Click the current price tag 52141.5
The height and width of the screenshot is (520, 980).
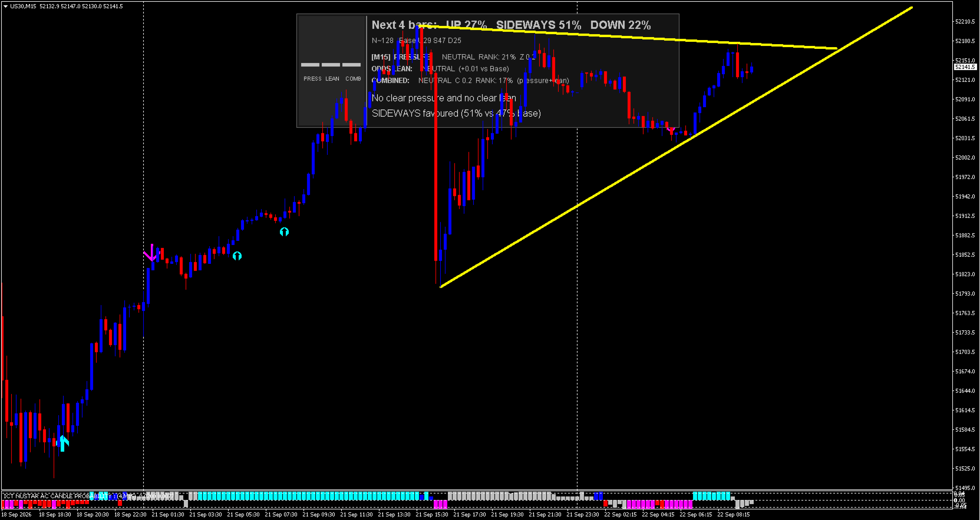click(965, 67)
